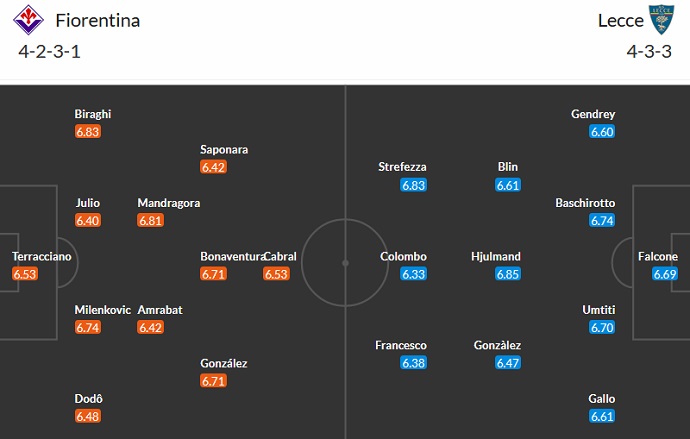Click Colombo's blue rating badge
Screen dimensions: 690x439
(x=413, y=274)
